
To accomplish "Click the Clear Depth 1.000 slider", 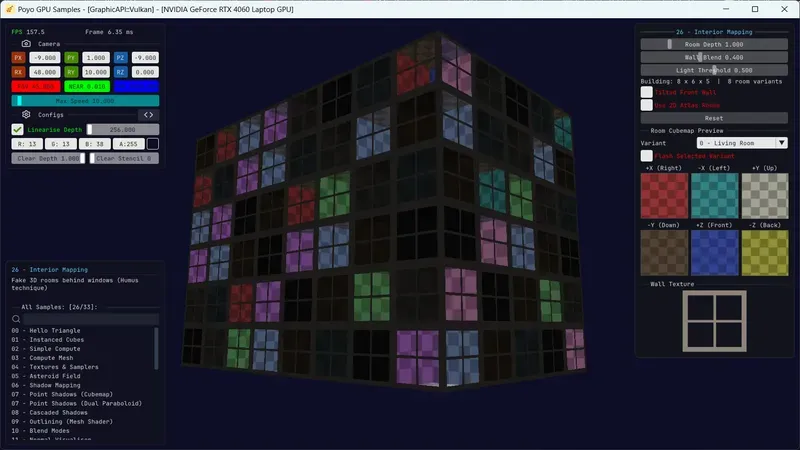I will pos(48,158).
